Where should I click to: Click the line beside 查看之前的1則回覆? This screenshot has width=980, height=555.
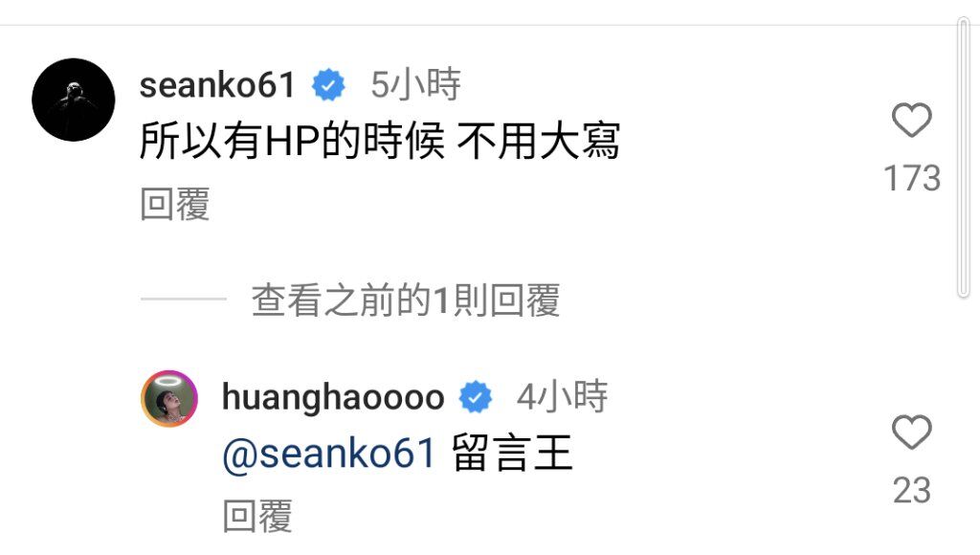click(x=184, y=299)
